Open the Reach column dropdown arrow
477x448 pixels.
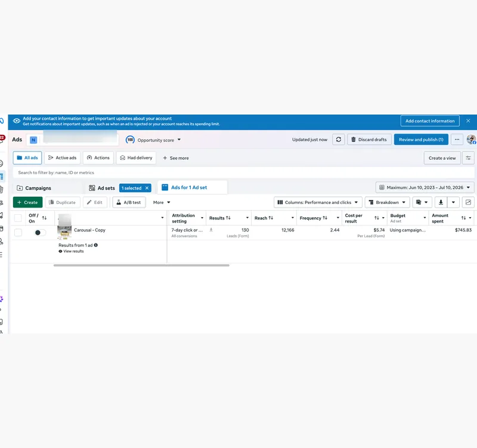point(293,218)
